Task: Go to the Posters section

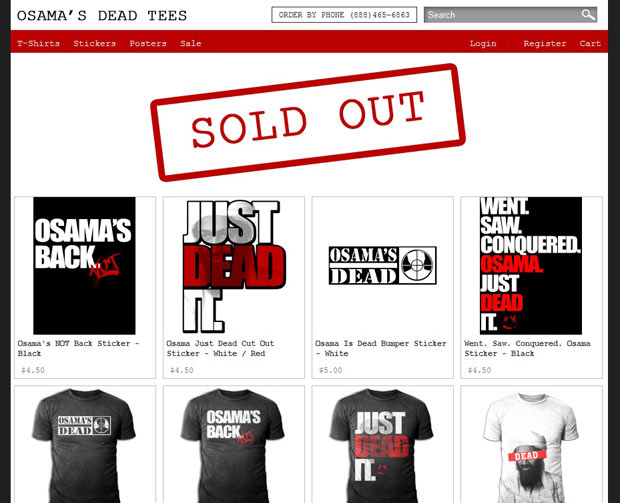Action: point(148,43)
